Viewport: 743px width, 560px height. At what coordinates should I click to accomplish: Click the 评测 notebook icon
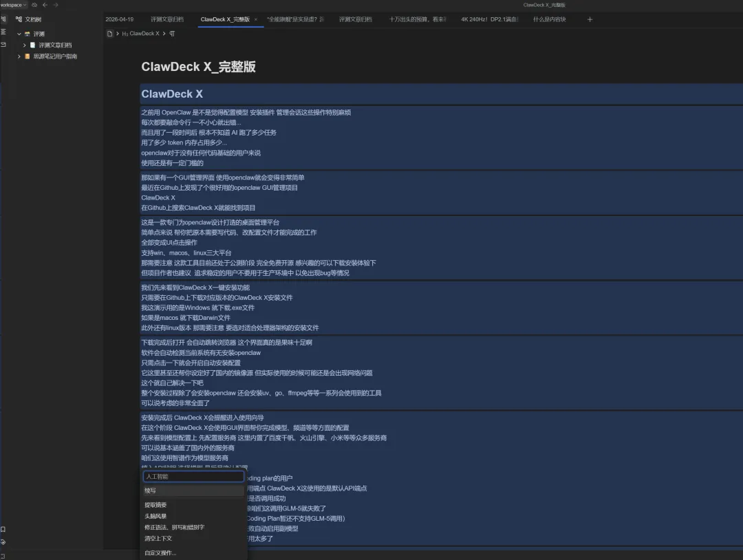coord(27,34)
